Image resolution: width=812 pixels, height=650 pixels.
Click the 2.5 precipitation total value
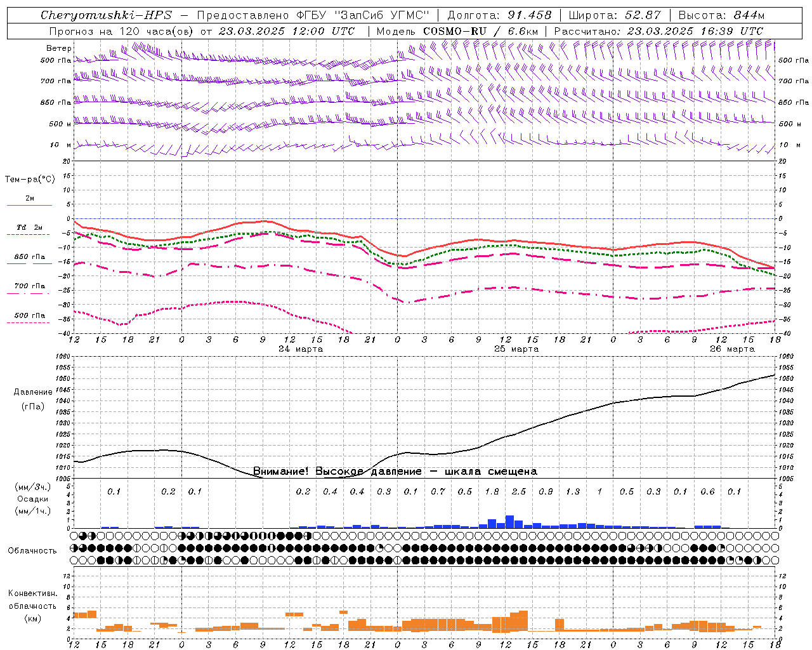(x=519, y=491)
